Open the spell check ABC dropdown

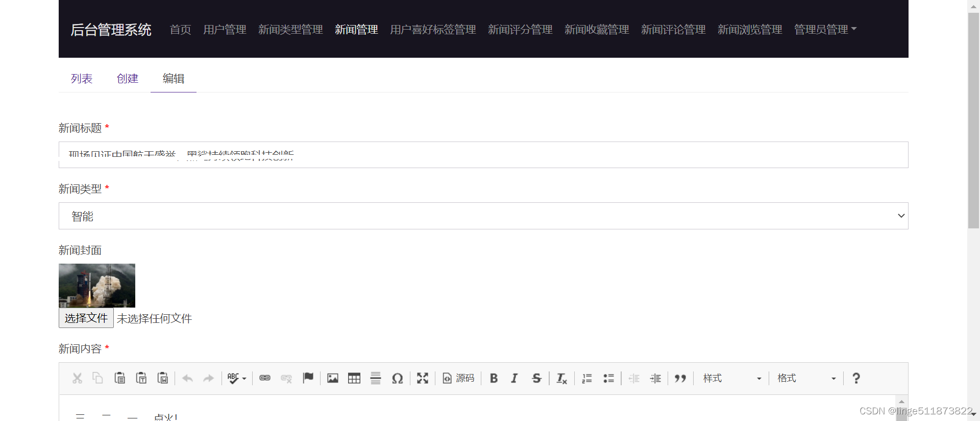[x=237, y=378]
